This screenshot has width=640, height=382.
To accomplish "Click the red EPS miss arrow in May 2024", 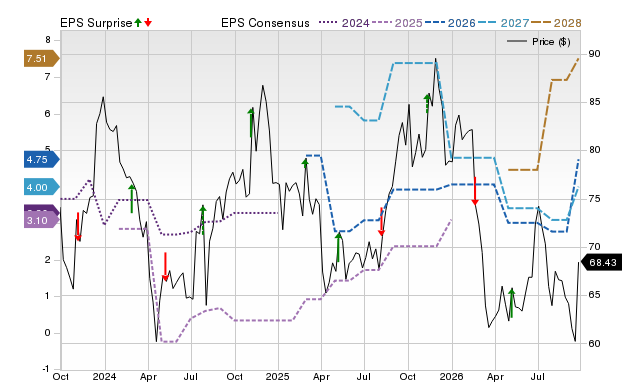I will point(165,267).
